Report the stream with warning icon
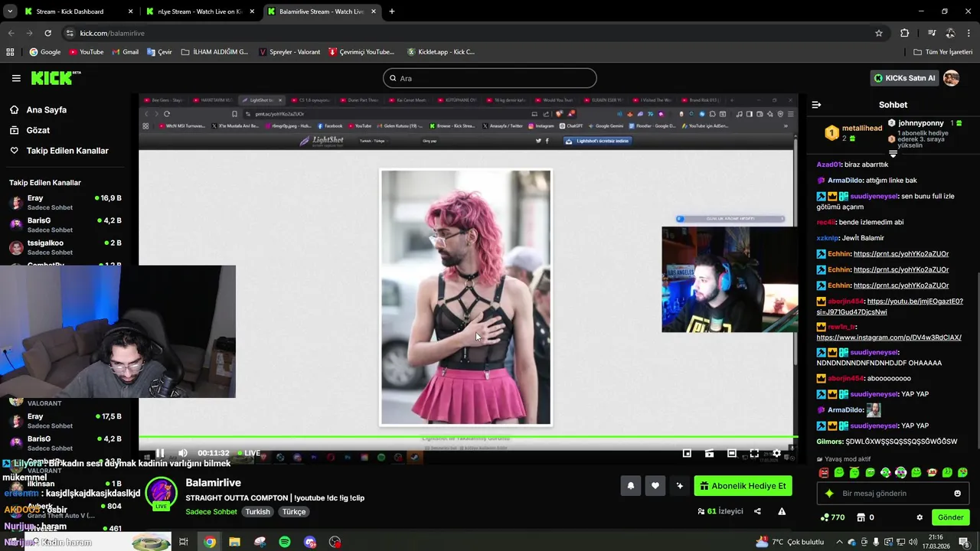980x551 pixels. coord(782,511)
